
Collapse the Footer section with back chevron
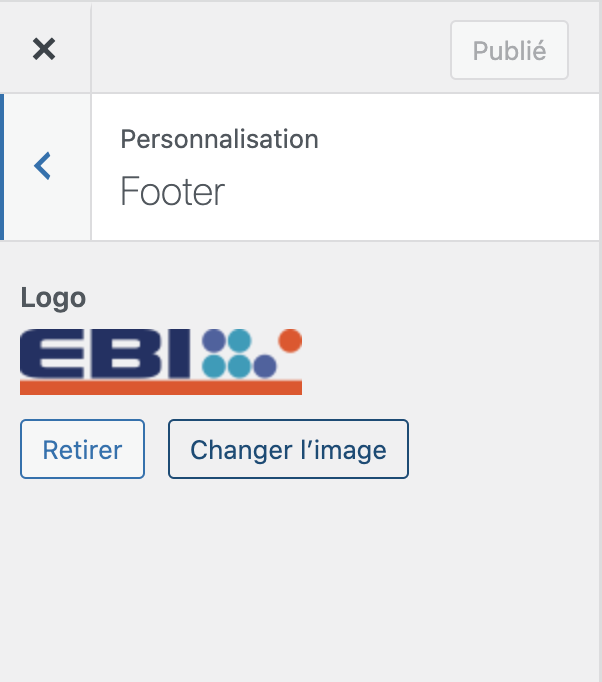pyautogui.click(x=43, y=166)
